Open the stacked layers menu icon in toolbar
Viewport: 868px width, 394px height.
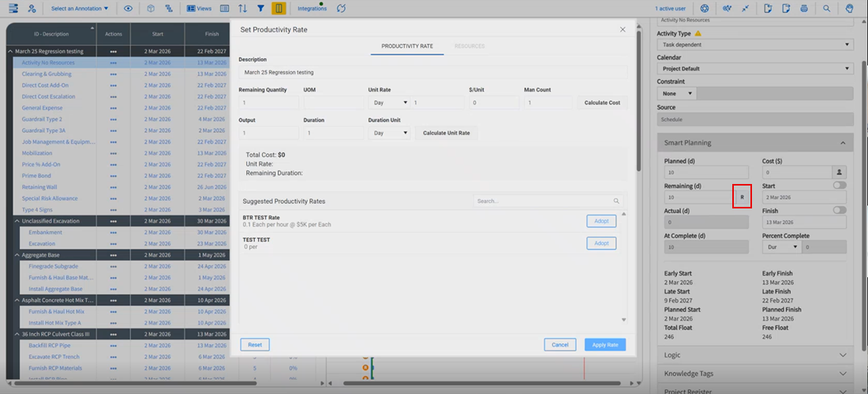(14, 9)
